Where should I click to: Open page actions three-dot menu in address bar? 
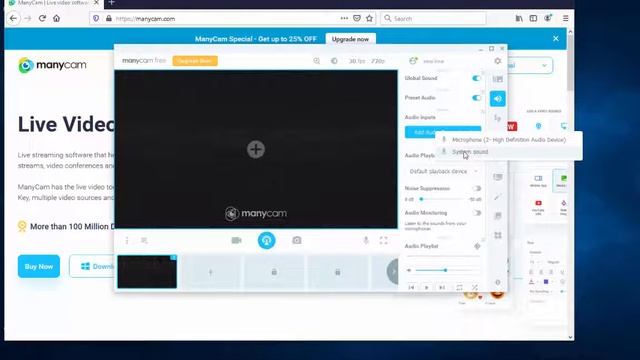(x=344, y=18)
